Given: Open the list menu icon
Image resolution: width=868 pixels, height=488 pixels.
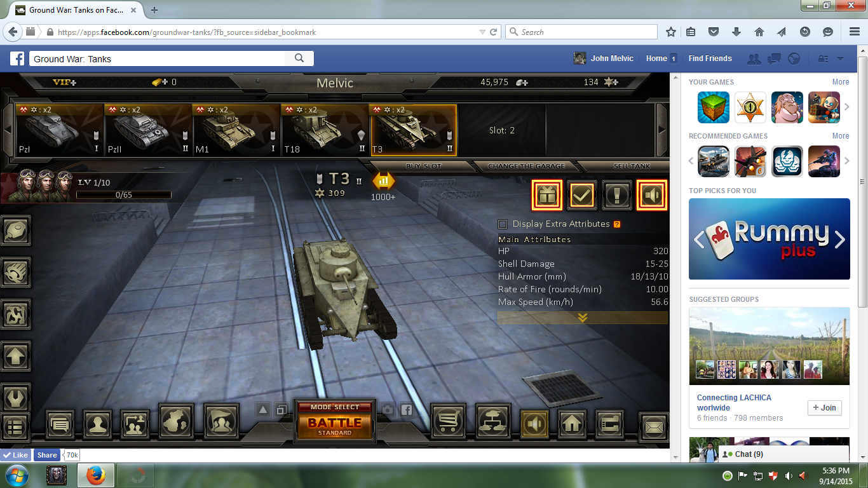Looking at the screenshot, I should (15, 427).
